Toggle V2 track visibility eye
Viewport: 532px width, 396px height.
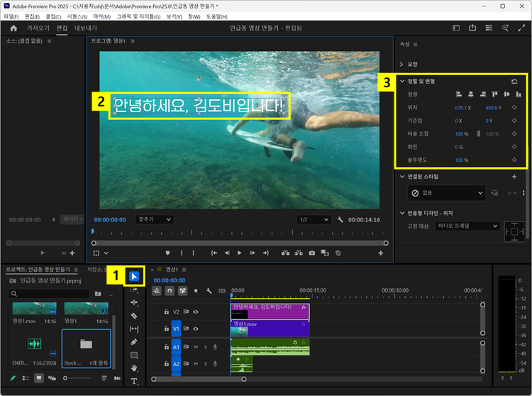[x=196, y=312]
